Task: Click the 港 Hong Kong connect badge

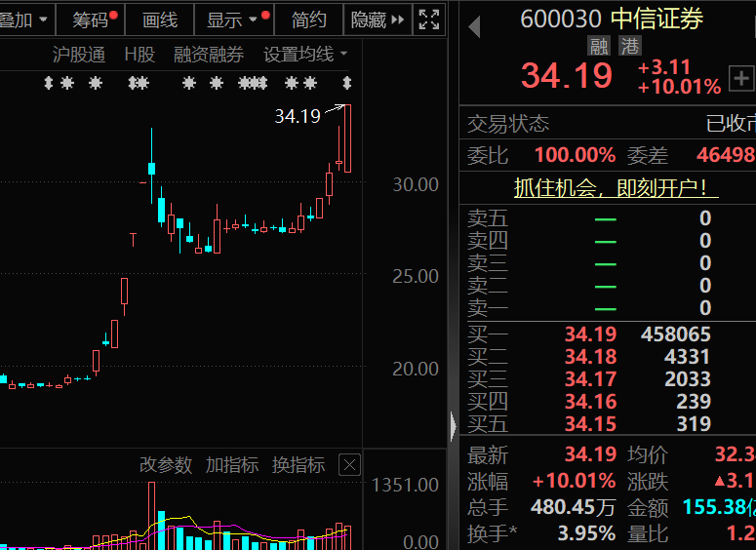Action: [x=630, y=46]
